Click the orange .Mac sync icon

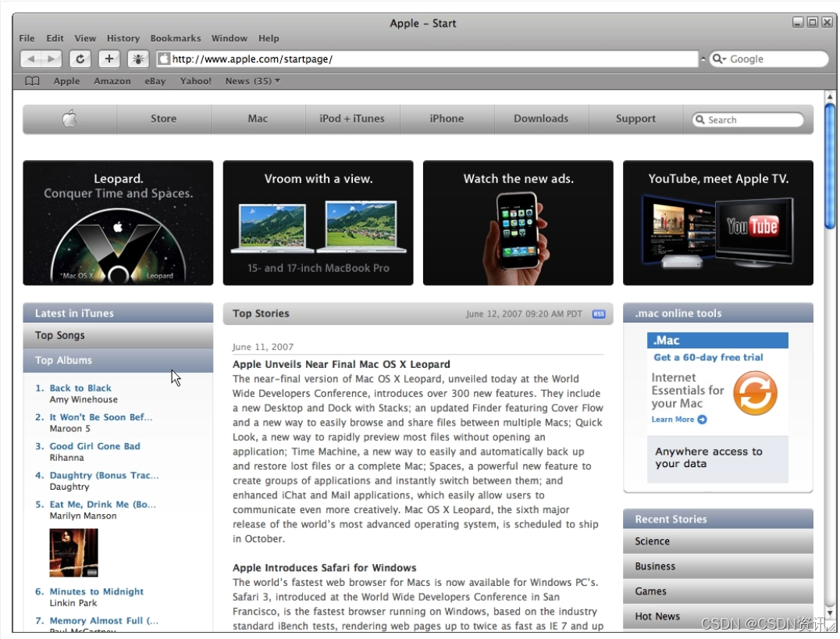click(756, 393)
